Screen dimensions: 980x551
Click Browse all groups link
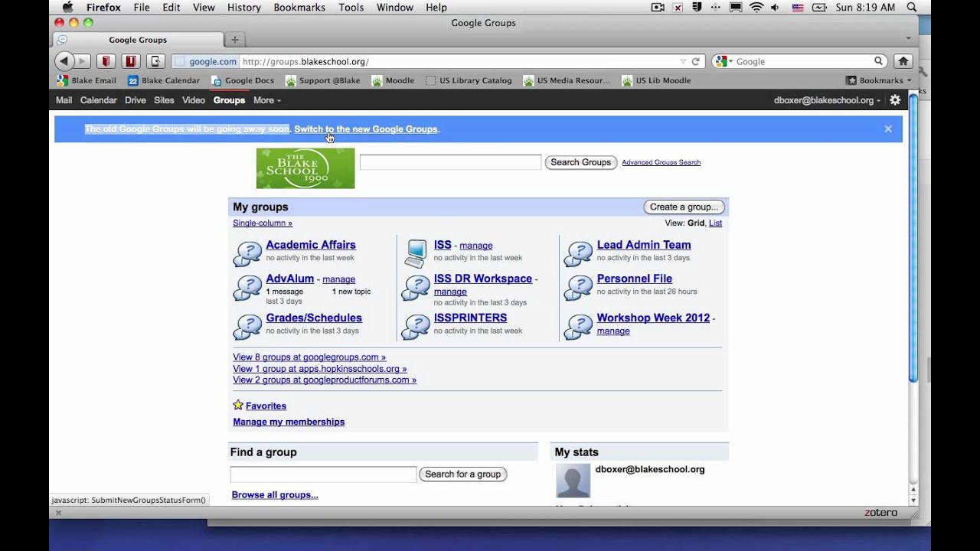coord(275,495)
